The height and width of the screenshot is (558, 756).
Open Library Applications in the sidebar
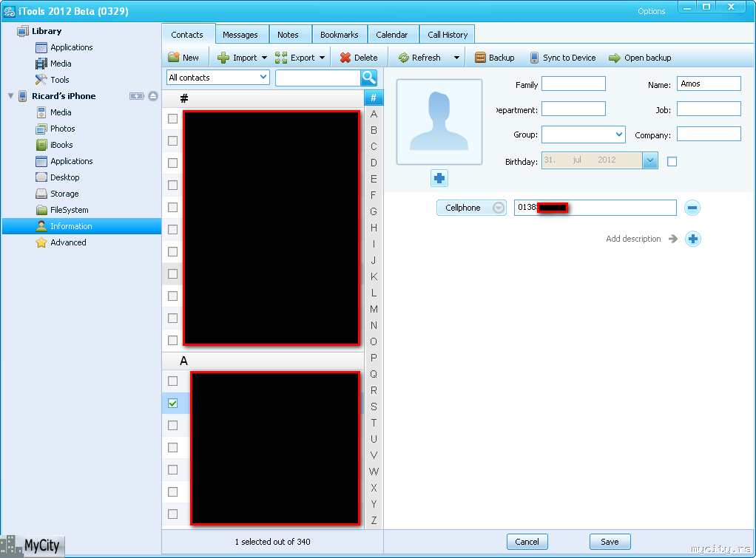coord(71,47)
